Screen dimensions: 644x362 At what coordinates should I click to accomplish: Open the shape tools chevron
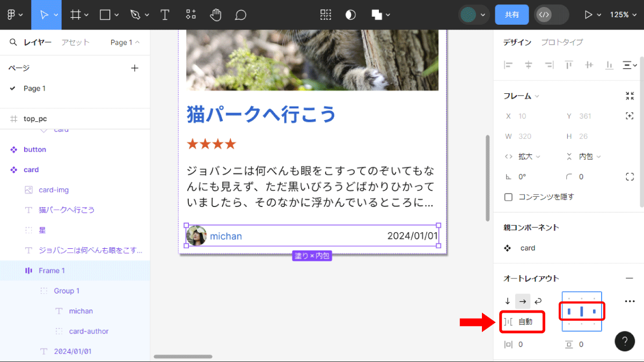(116, 16)
